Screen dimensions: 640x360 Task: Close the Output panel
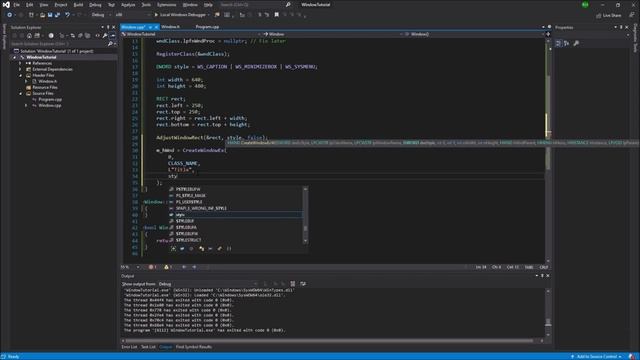548,276
